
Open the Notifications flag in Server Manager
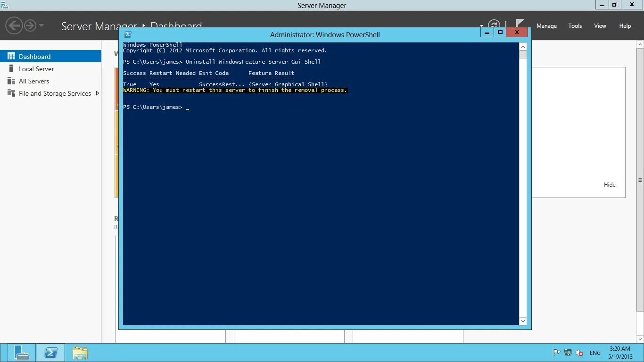(520, 24)
